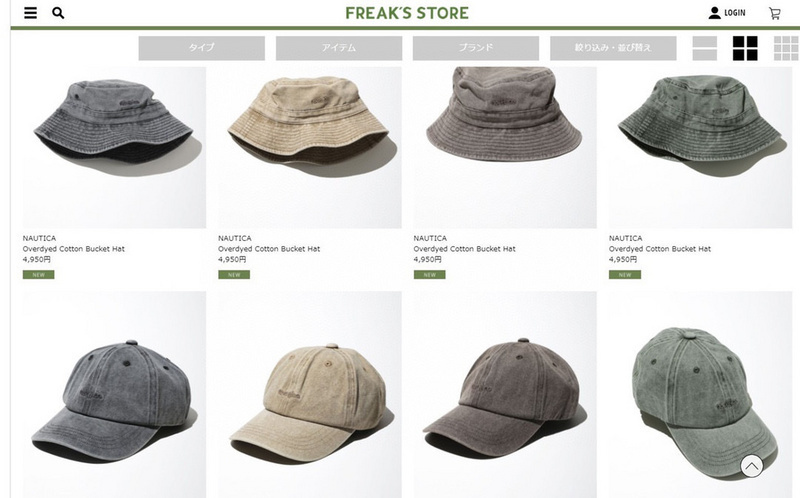Expand the タイプ filter dropdown
Screen dimensions: 800x498
tap(202, 48)
